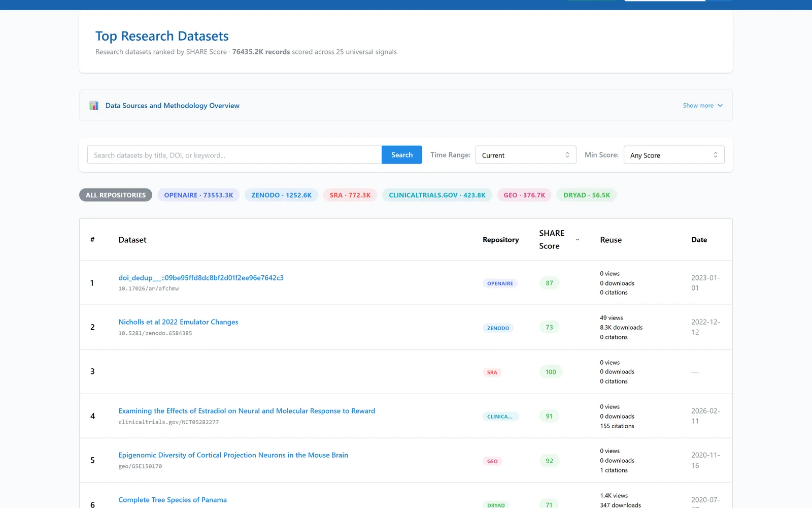
Task: Filter by CLINICALTRIALS.GOV repository chip
Action: pos(437,195)
